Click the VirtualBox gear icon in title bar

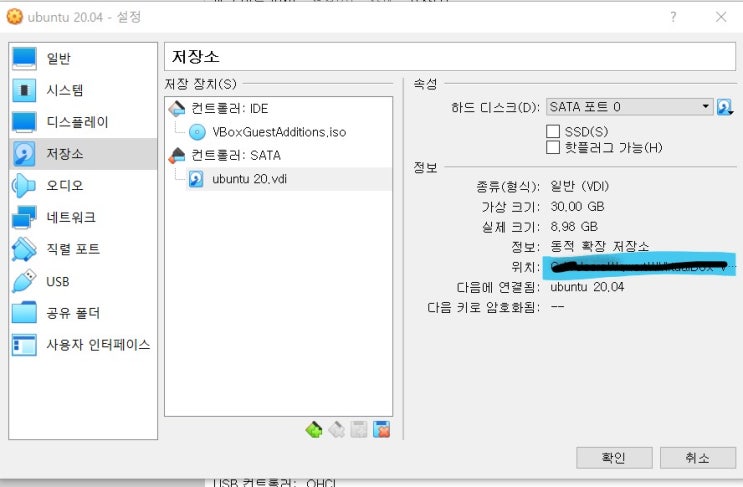15,17
